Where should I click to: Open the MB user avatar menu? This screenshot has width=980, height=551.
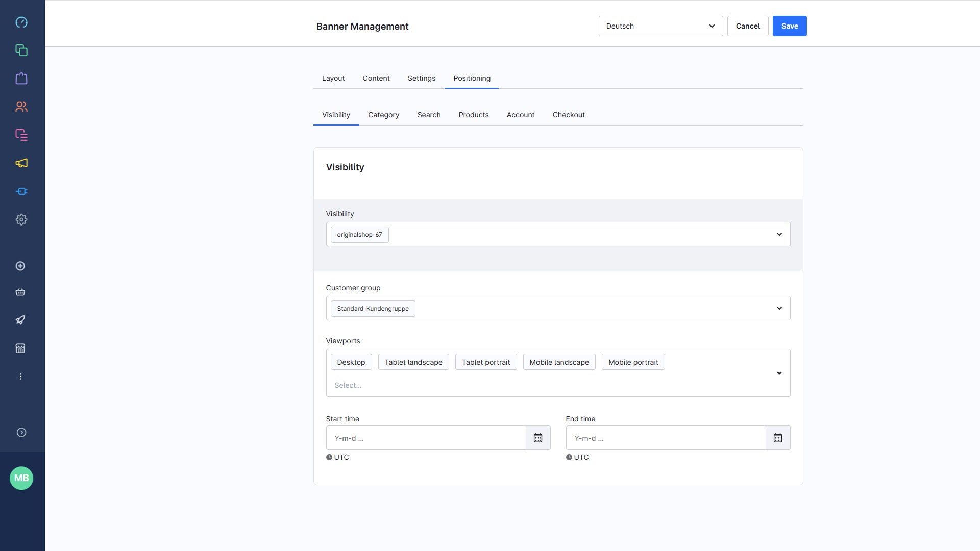click(21, 478)
